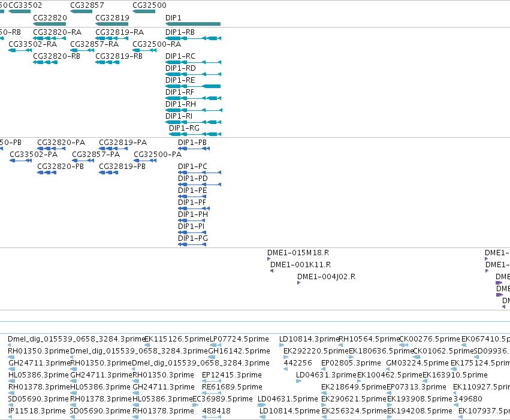The height and width of the screenshot is (420, 510).
Task: Select the CG32819 gene label
Action: 112,18
